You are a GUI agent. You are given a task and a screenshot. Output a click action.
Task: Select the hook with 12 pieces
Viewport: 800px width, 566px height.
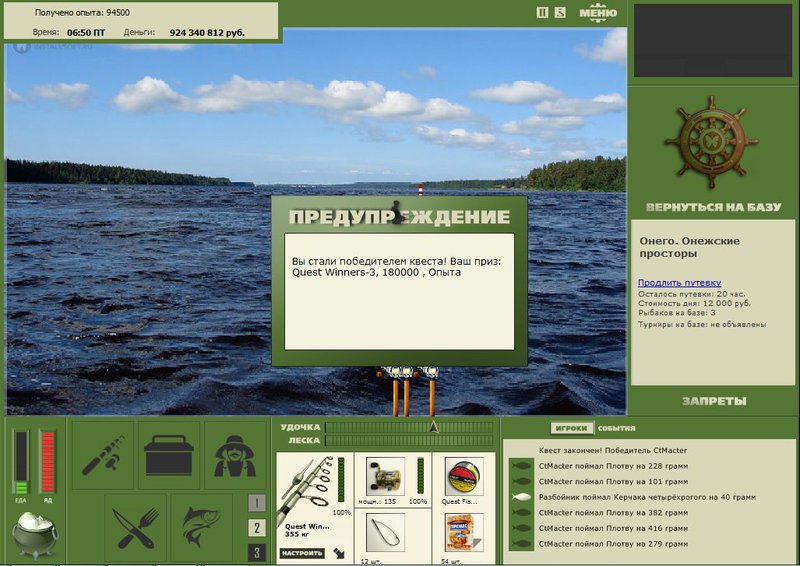385,533
